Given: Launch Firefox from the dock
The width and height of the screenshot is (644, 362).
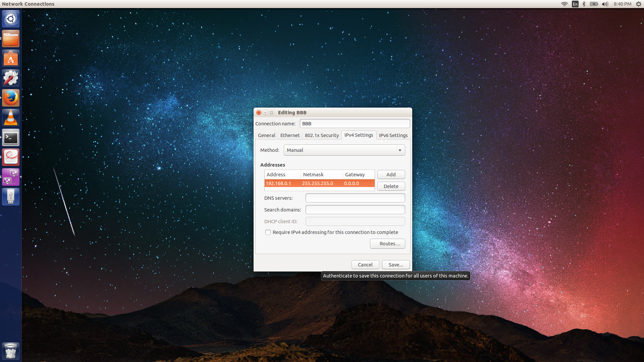Looking at the screenshot, I should [x=11, y=98].
